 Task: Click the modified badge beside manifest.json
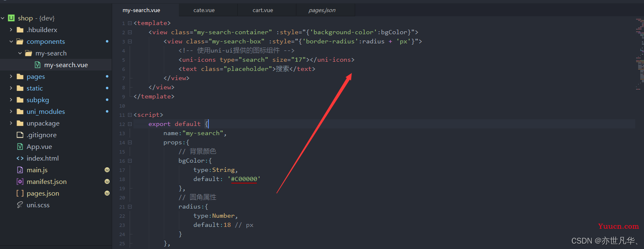pyautogui.click(x=107, y=182)
